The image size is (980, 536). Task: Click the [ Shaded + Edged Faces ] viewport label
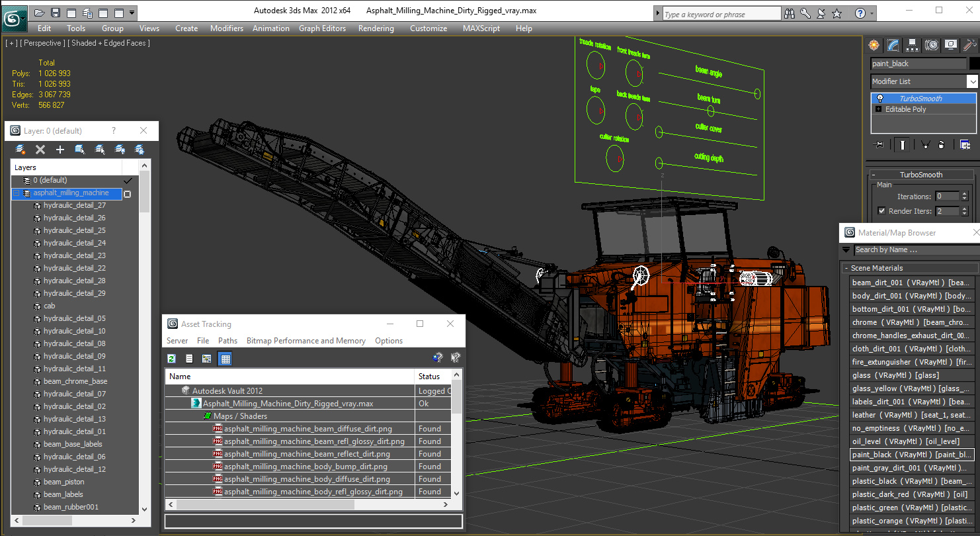pyautogui.click(x=109, y=43)
